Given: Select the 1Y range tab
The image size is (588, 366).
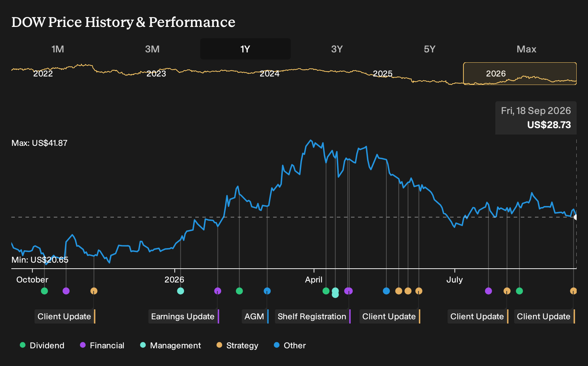Looking at the screenshot, I should [x=246, y=49].
